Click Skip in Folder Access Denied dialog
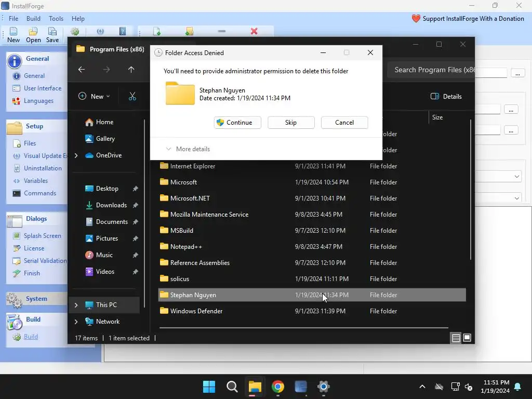The height and width of the screenshot is (399, 532). 291,123
